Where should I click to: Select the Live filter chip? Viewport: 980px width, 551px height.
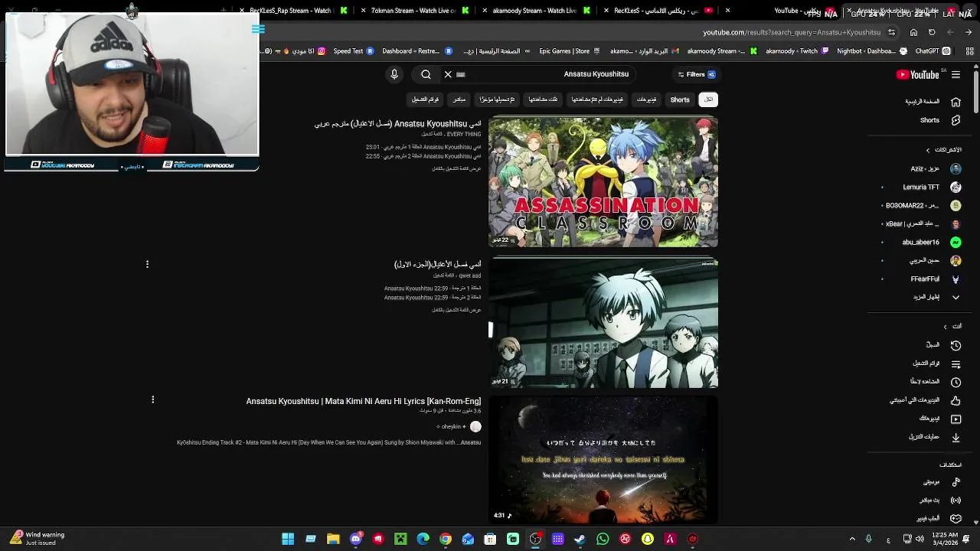tap(459, 99)
